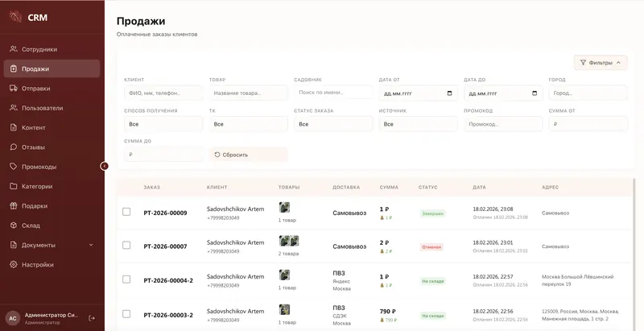Screen dimensions: 644x331
Task: Open the Источник dropdown
Action: coord(418,124)
